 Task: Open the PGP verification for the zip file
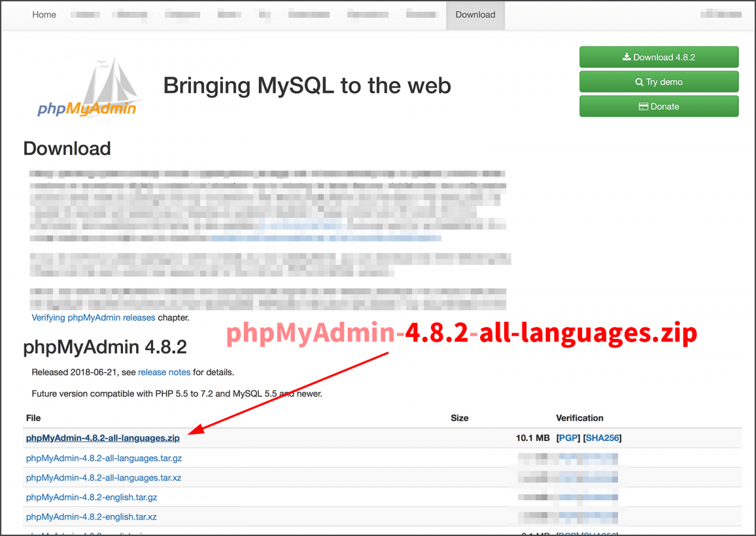click(x=568, y=438)
